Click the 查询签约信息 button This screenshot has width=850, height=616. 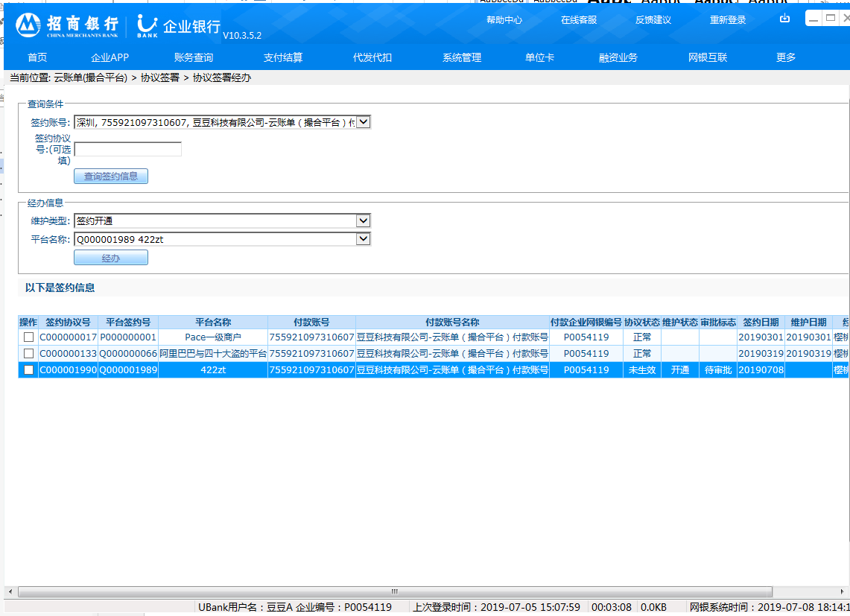click(111, 177)
